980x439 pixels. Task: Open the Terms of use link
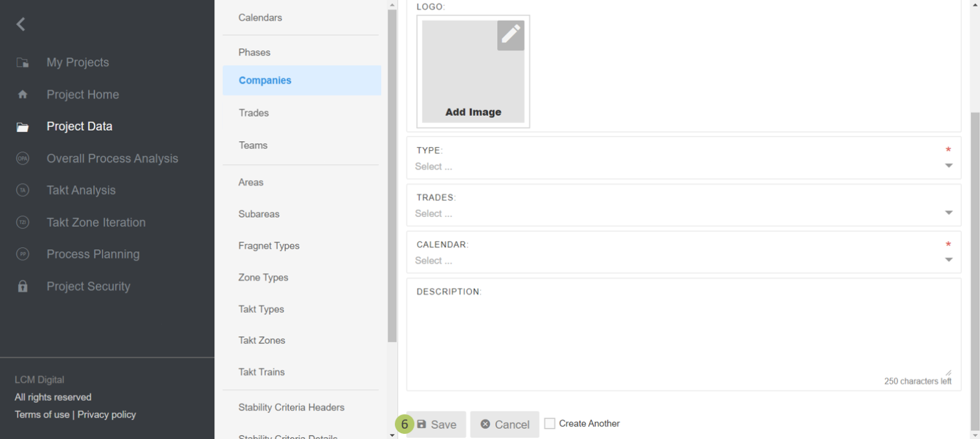42,414
